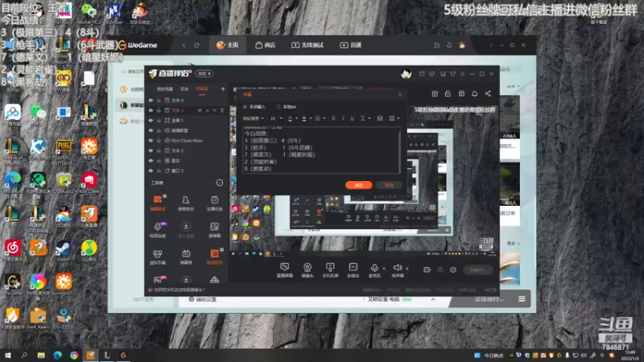This screenshot has height=362, width=644.
Task: Expand the text alignment dropdown
Action: coord(398,118)
